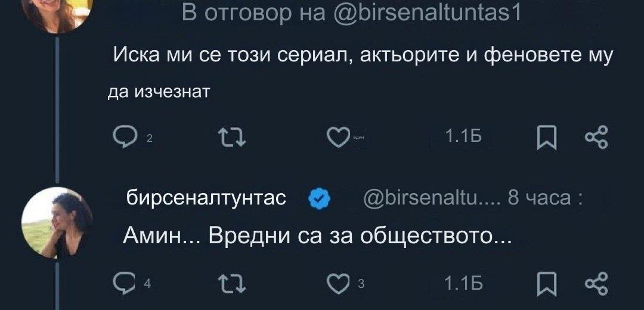Open бирсеналтунтас profile picture
Screen dimensions: 644x310
[57, 223]
